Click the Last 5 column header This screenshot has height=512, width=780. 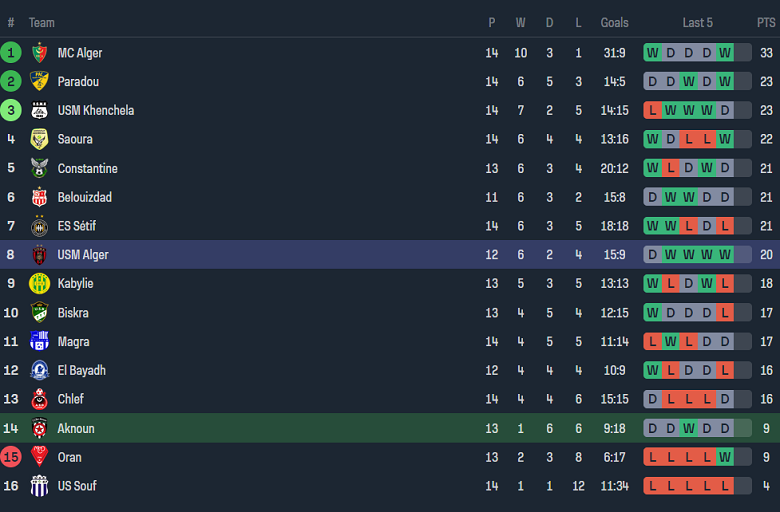(x=697, y=23)
